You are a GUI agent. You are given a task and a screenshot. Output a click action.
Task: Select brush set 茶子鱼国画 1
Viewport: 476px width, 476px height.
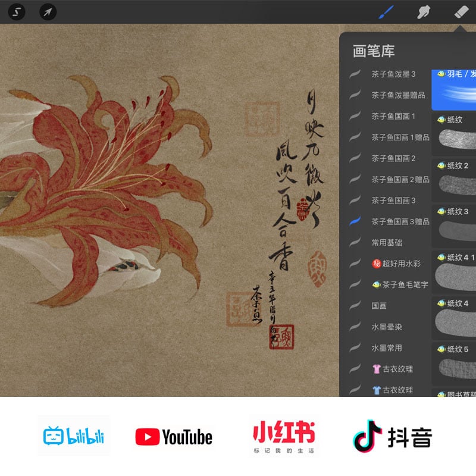click(x=393, y=116)
